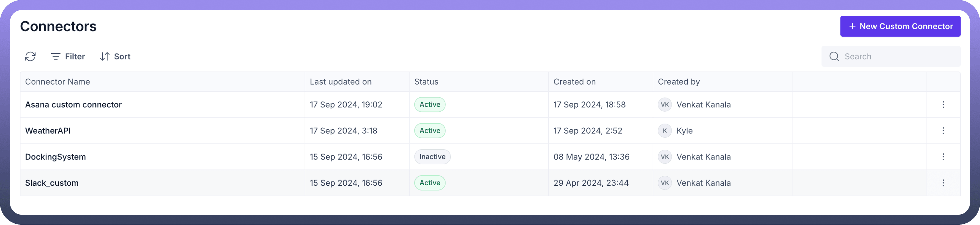Click the Last updated on column header
The width and height of the screenshot is (980, 225).
point(340,82)
